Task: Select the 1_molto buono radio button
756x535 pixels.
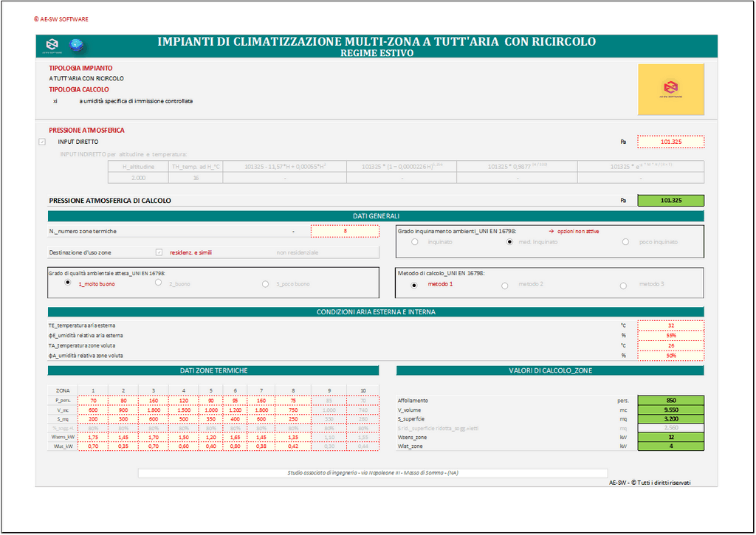Action: coord(69,283)
